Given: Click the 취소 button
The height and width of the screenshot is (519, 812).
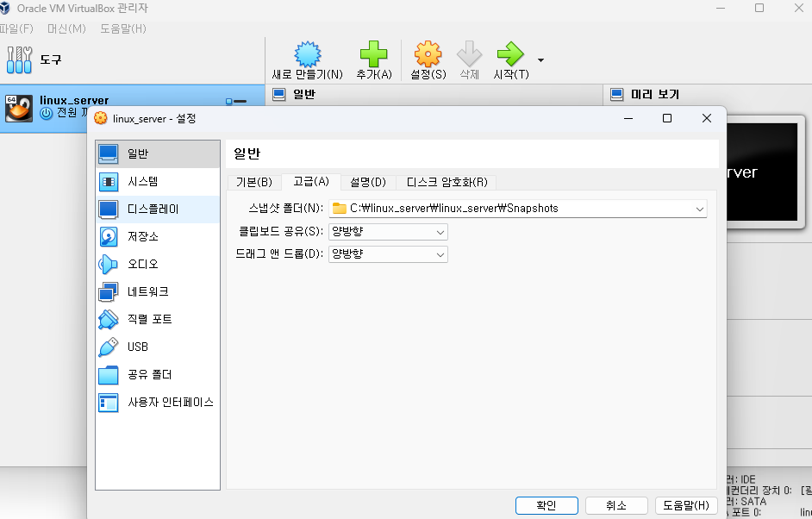Looking at the screenshot, I should coord(616,505).
